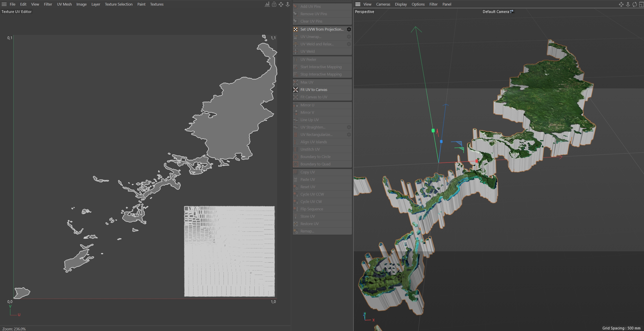This screenshot has width=644, height=331.
Task: Toggle the view lock padlock icon
Action: point(274,4)
